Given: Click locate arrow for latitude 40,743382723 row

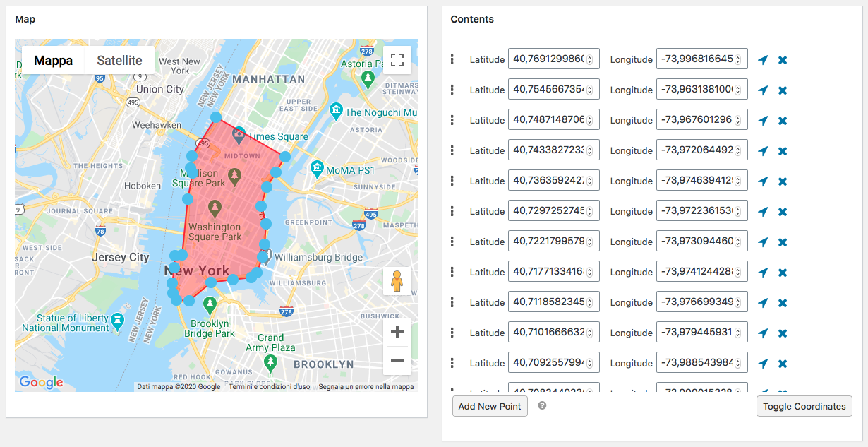Looking at the screenshot, I should (762, 151).
